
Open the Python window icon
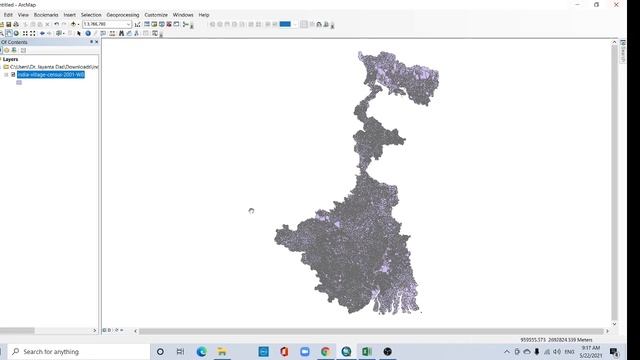coord(176,24)
